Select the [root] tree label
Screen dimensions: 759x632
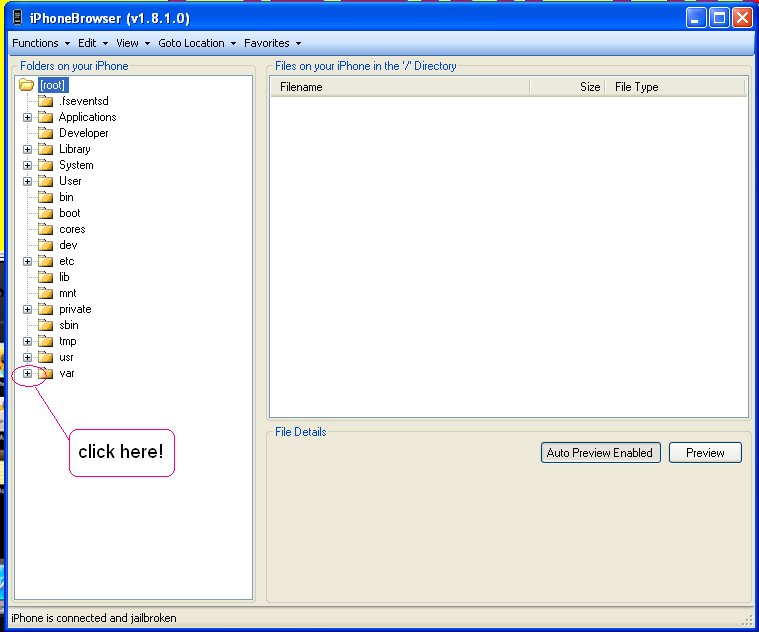point(53,85)
